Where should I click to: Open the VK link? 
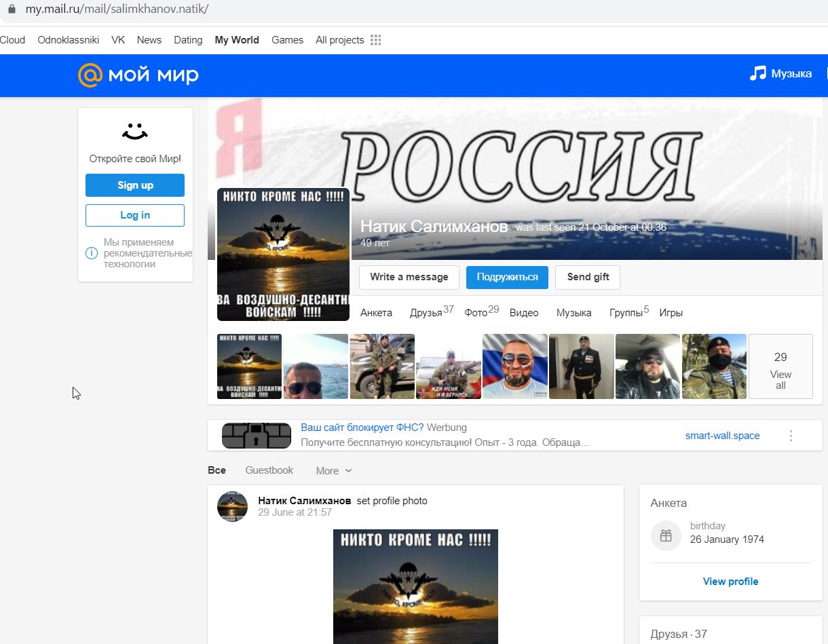pyautogui.click(x=118, y=40)
